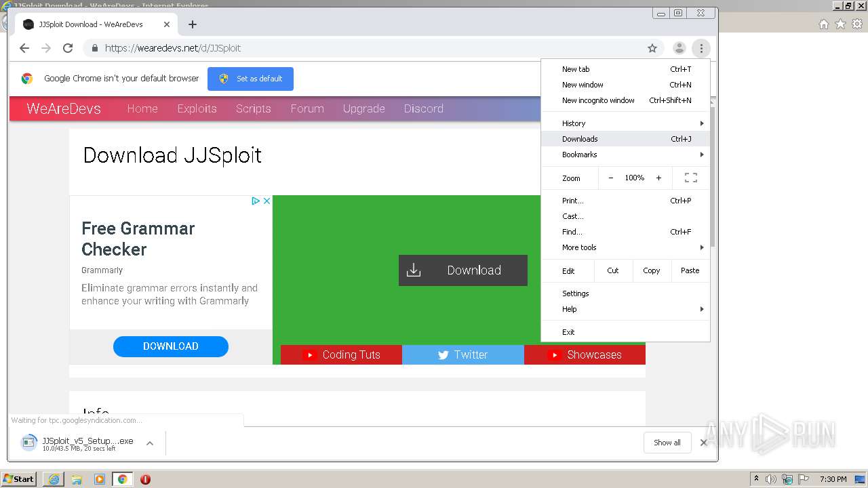The height and width of the screenshot is (488, 868).
Task: Click the red shield taskbar icon
Action: (x=145, y=479)
